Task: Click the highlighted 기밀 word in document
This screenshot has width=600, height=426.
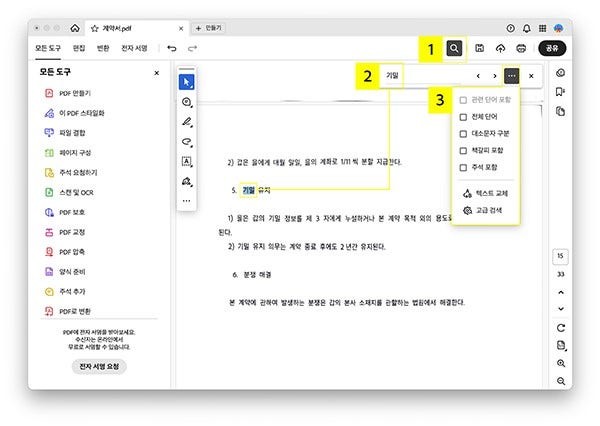Action: tap(249, 190)
